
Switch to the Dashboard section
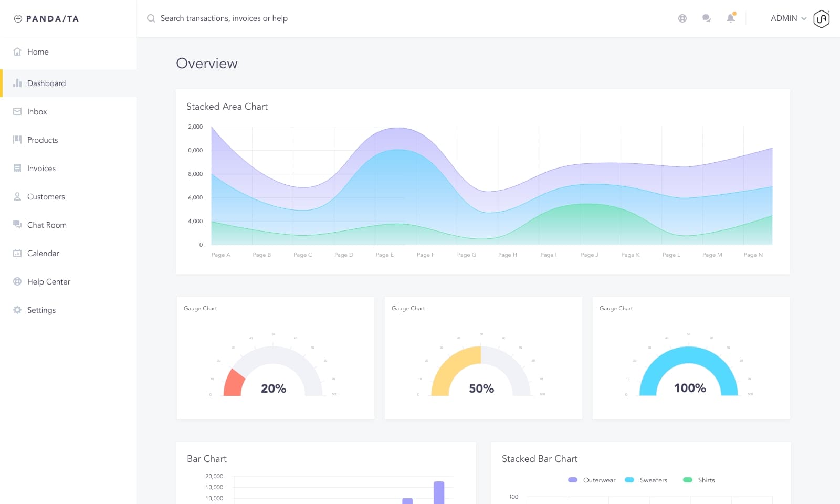click(46, 83)
